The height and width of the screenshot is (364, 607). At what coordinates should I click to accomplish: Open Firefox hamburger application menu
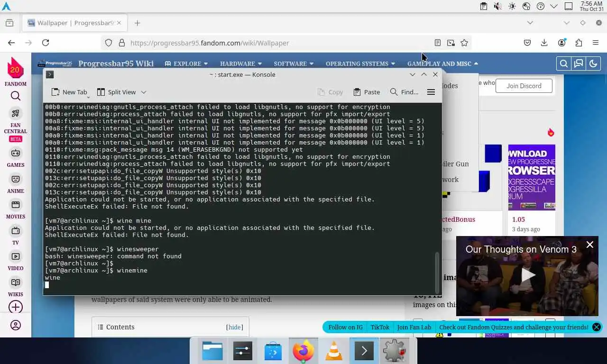tap(596, 43)
